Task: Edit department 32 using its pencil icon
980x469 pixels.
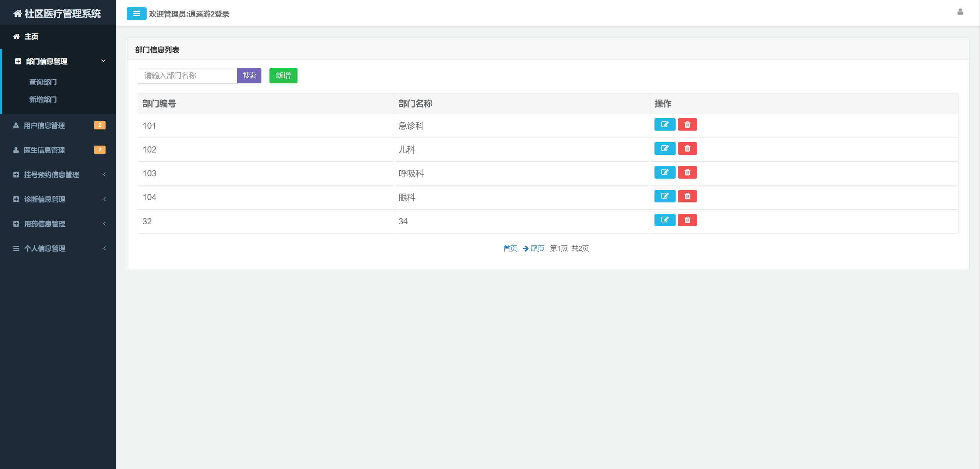Action: pos(664,220)
